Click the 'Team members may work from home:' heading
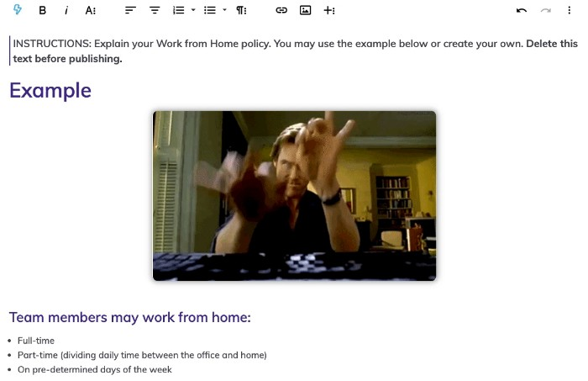The image size is (588, 381). click(x=129, y=318)
